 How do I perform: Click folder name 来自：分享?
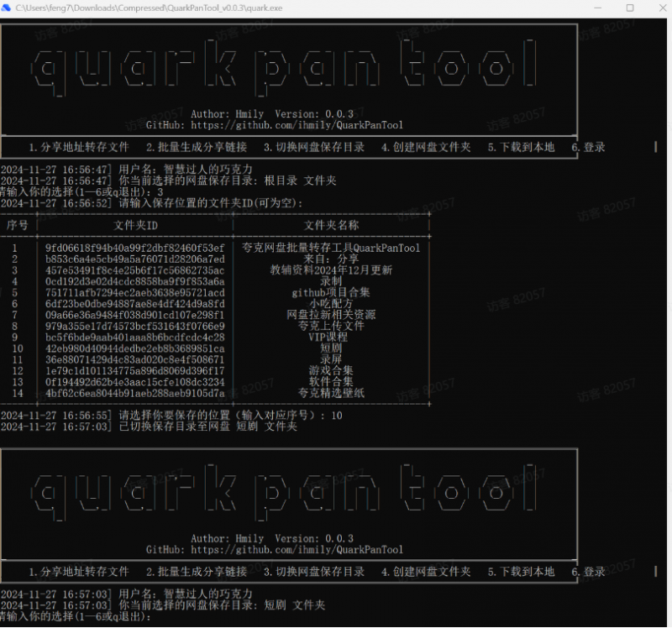[x=331, y=259]
